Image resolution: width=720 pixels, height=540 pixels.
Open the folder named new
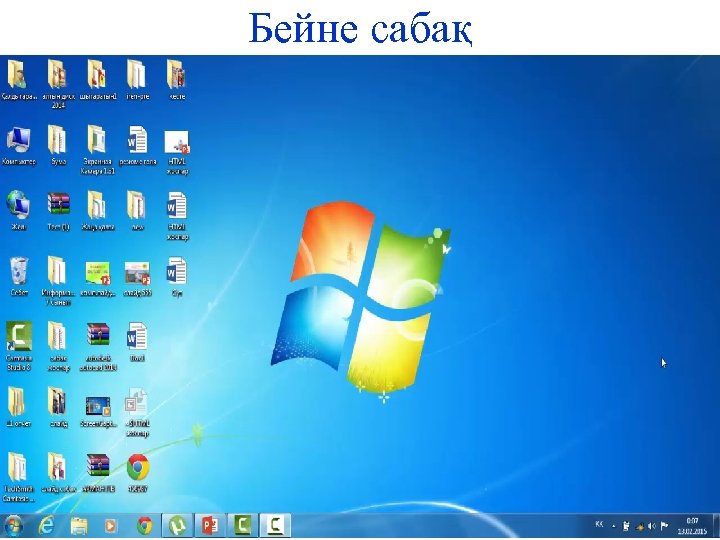(x=137, y=210)
